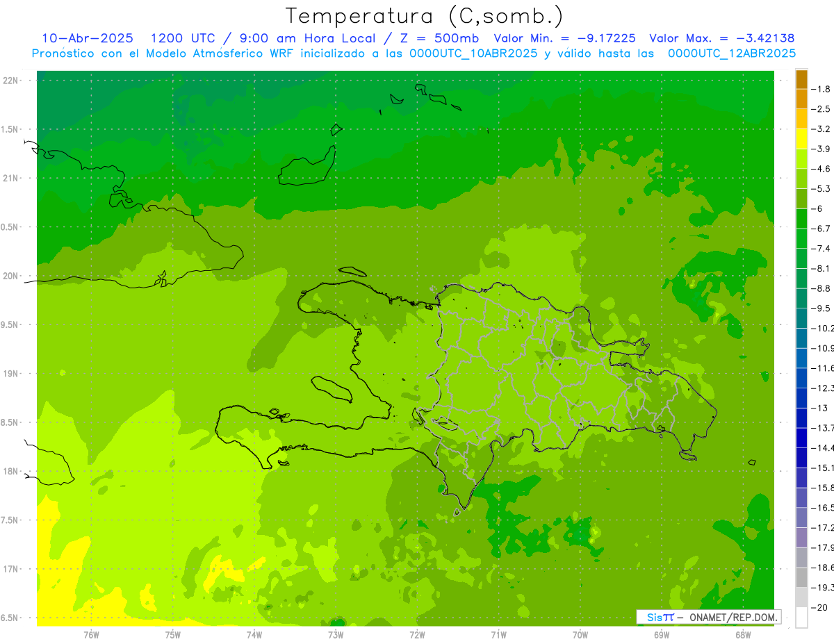Click the 'Temperatura (C,somb.)' title
The height and width of the screenshot is (644, 834).
pos(425,15)
